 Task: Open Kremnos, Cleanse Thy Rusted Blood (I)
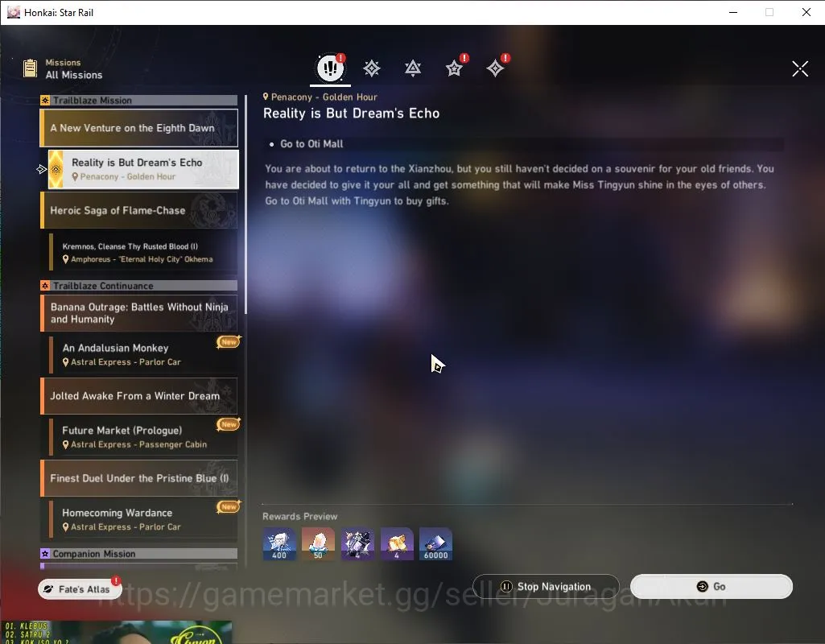pyautogui.click(x=143, y=253)
